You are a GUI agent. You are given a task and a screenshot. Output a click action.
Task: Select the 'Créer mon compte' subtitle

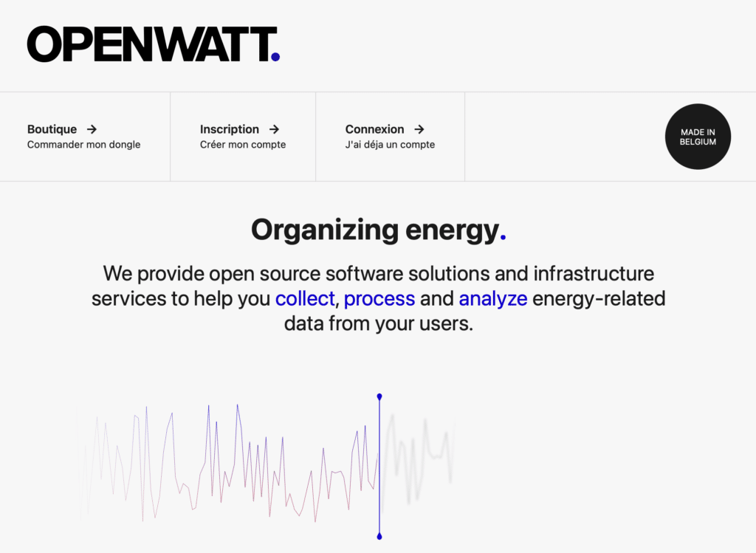243,145
